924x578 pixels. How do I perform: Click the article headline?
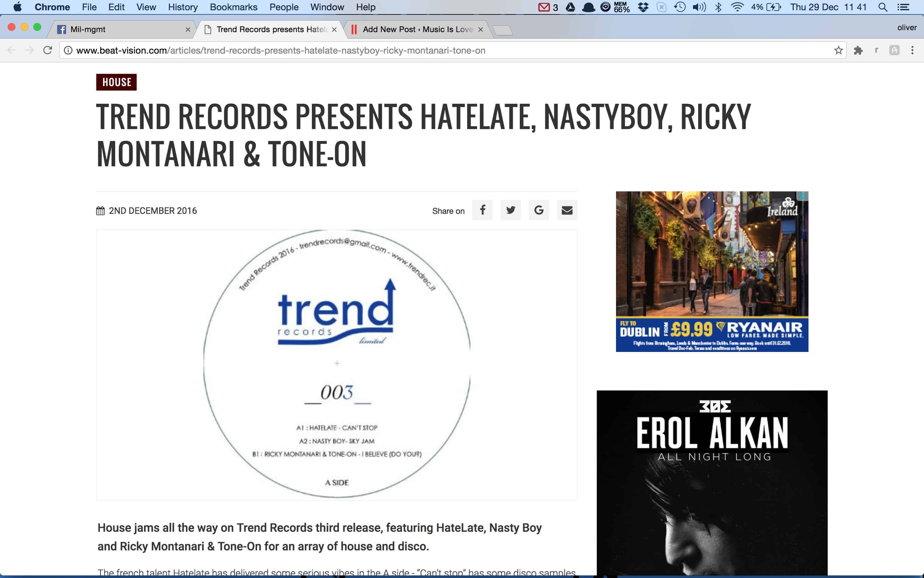424,135
